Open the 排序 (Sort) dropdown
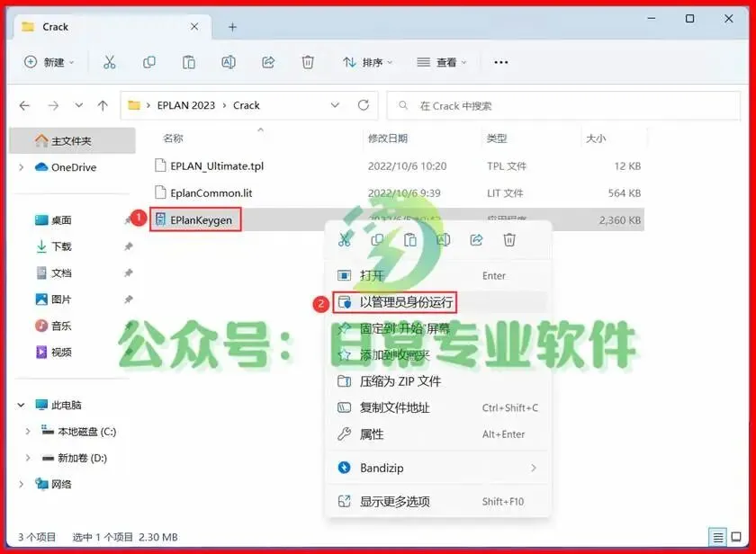Image resolution: width=756 pixels, height=554 pixels. [368, 62]
